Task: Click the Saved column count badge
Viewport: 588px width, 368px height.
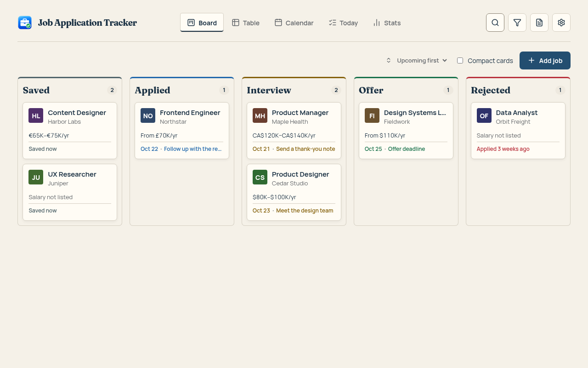Action: (x=112, y=90)
